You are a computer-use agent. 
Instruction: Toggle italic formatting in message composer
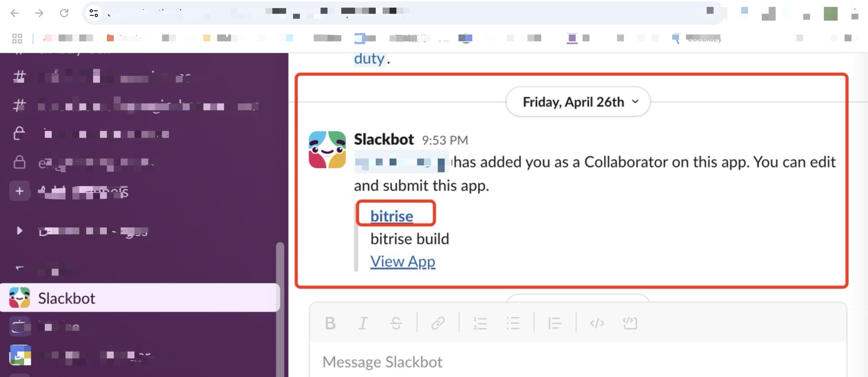click(x=363, y=323)
